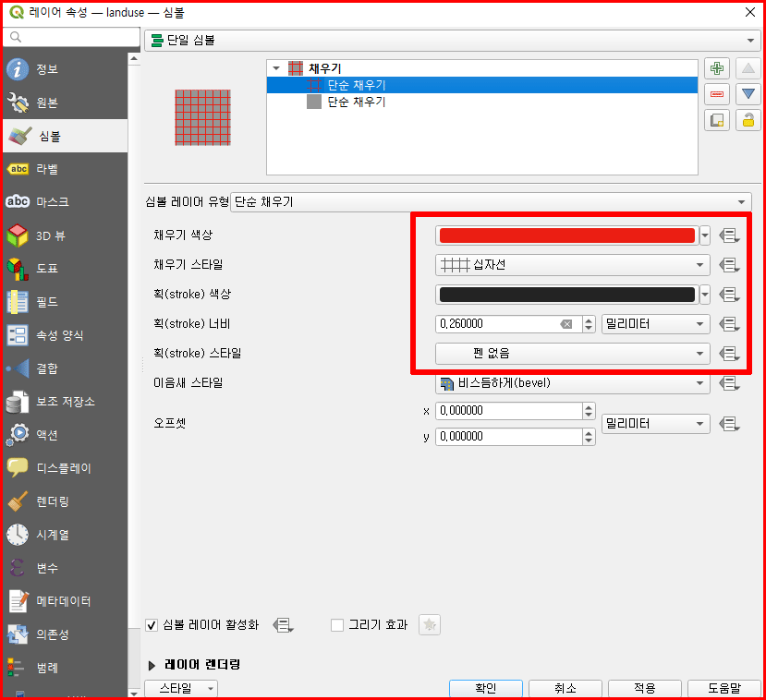Increase the stroke width with up stepper
This screenshot has width=766, height=700.
(589, 320)
